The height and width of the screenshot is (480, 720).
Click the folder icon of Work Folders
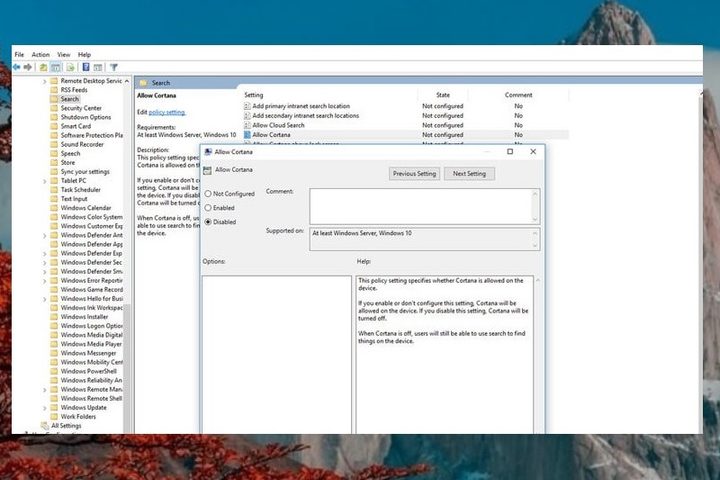(54, 417)
